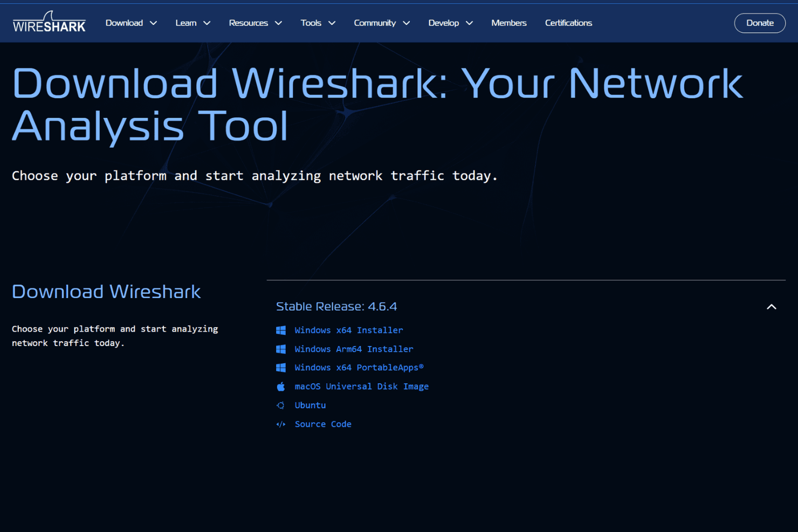The image size is (798, 532).
Task: Open the Source Code download link
Action: coord(323,424)
